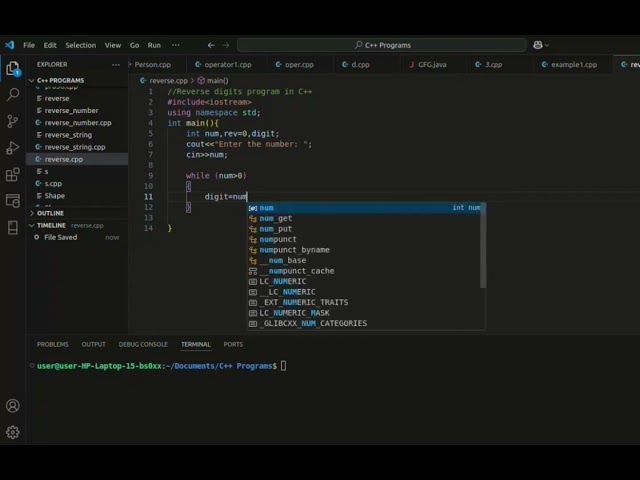The image size is (640, 480).
Task: Open the Run menu
Action: (x=154, y=45)
